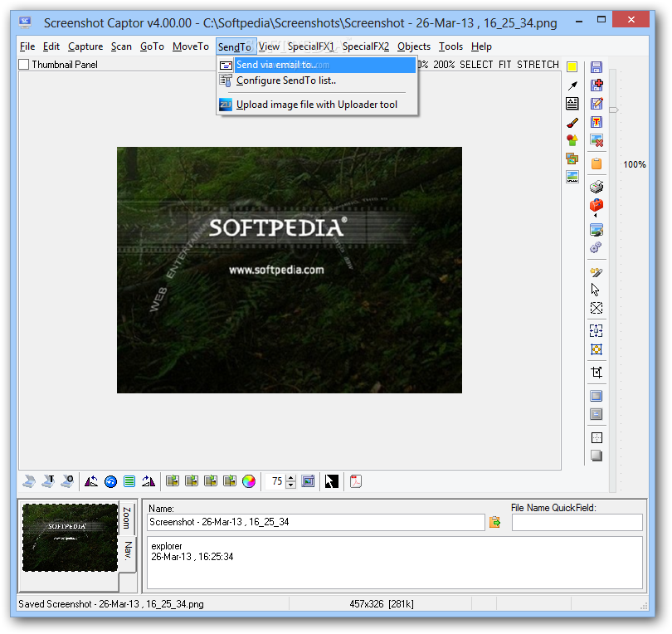
Task: Increase the 75 value with up arrow
Action: pyautogui.click(x=291, y=478)
